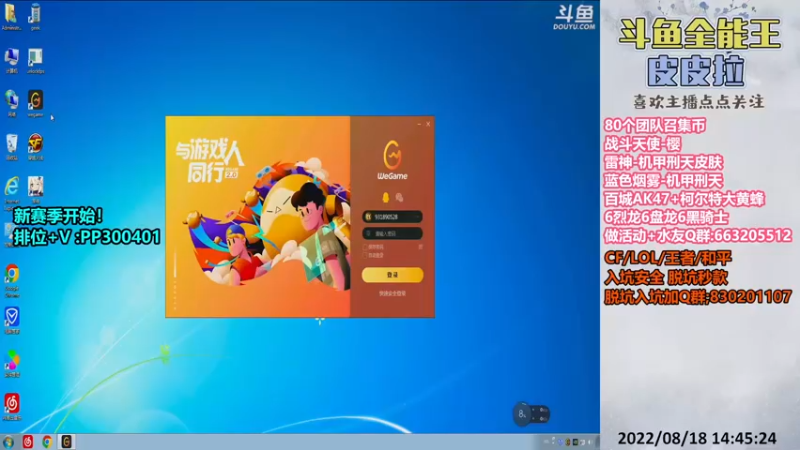Open the NetEase Cloud Music desktop shortcut
The width and height of the screenshot is (800, 450).
coord(12,406)
